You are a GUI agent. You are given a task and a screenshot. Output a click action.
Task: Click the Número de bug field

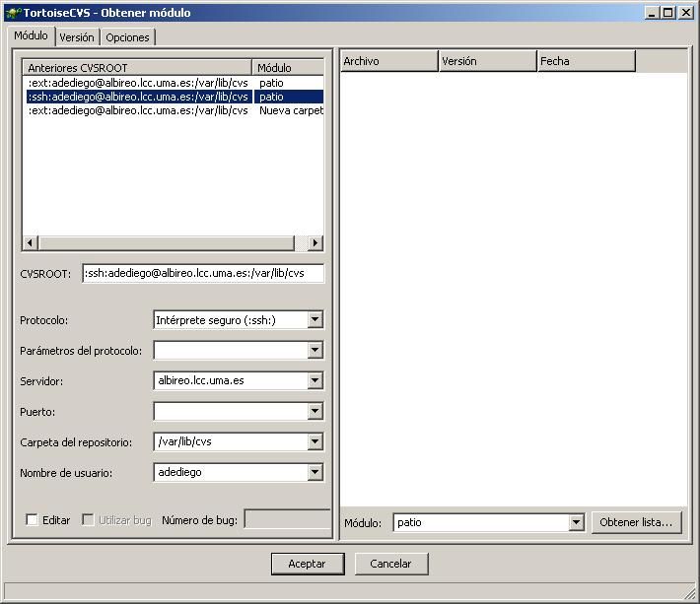tap(288, 519)
